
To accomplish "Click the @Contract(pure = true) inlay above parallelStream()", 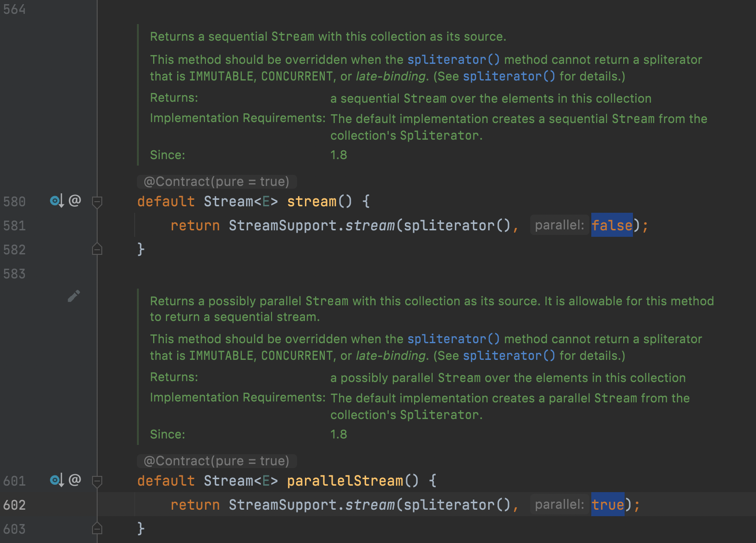I will click(x=217, y=461).
